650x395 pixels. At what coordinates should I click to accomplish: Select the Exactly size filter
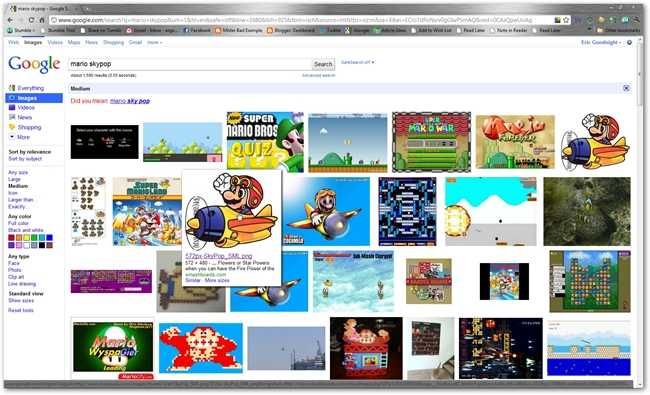point(17,206)
